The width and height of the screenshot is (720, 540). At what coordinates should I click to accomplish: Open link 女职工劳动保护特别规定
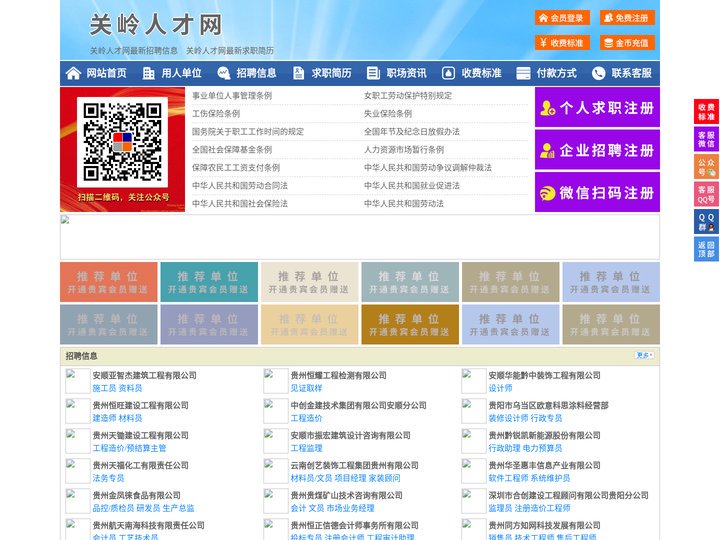coord(408,96)
